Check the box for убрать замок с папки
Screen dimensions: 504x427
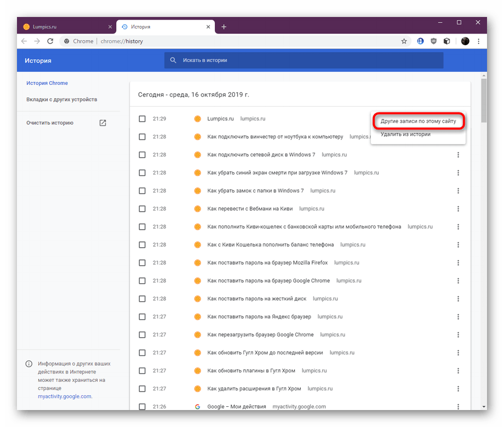(142, 190)
